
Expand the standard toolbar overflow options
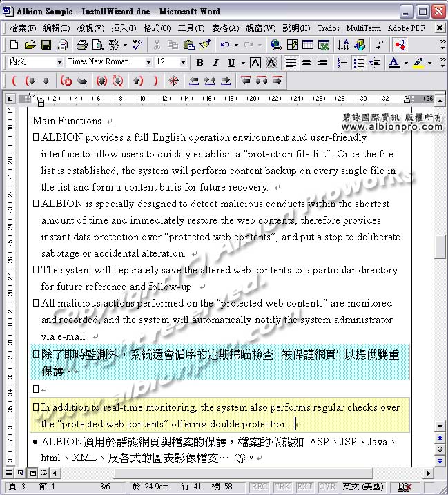point(442,45)
